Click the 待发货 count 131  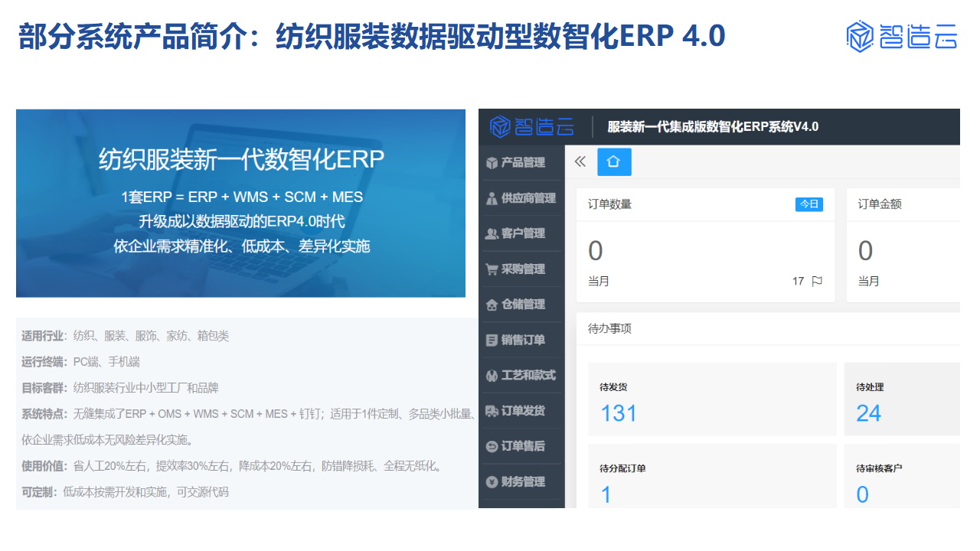[x=619, y=413]
